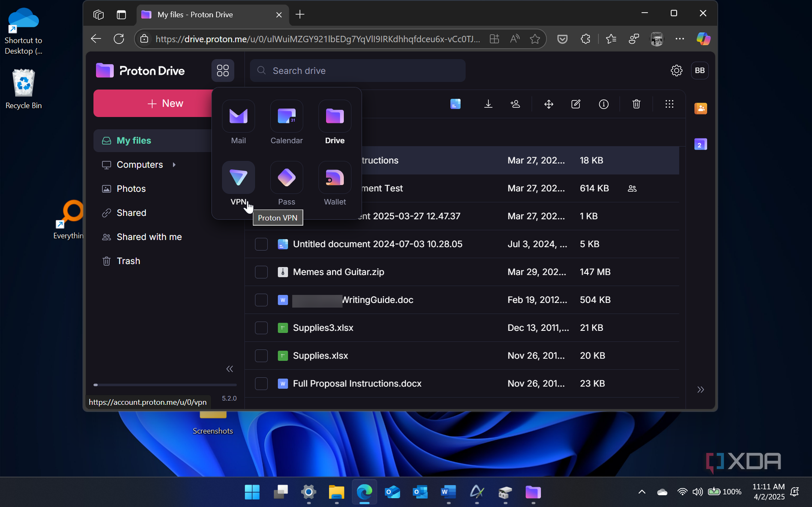812x507 pixels.
Task: Go to My files section
Action: pyautogui.click(x=153, y=141)
